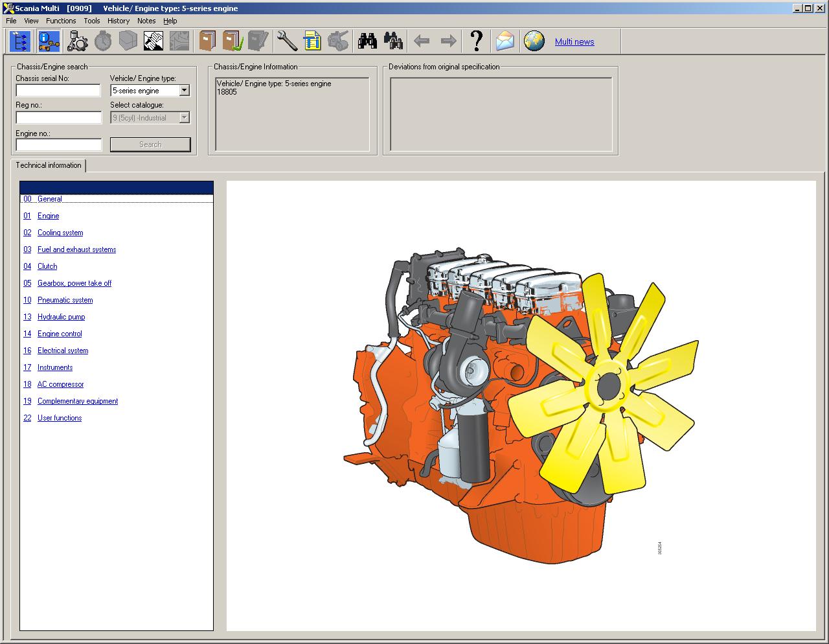Open the Tools menu

point(92,21)
